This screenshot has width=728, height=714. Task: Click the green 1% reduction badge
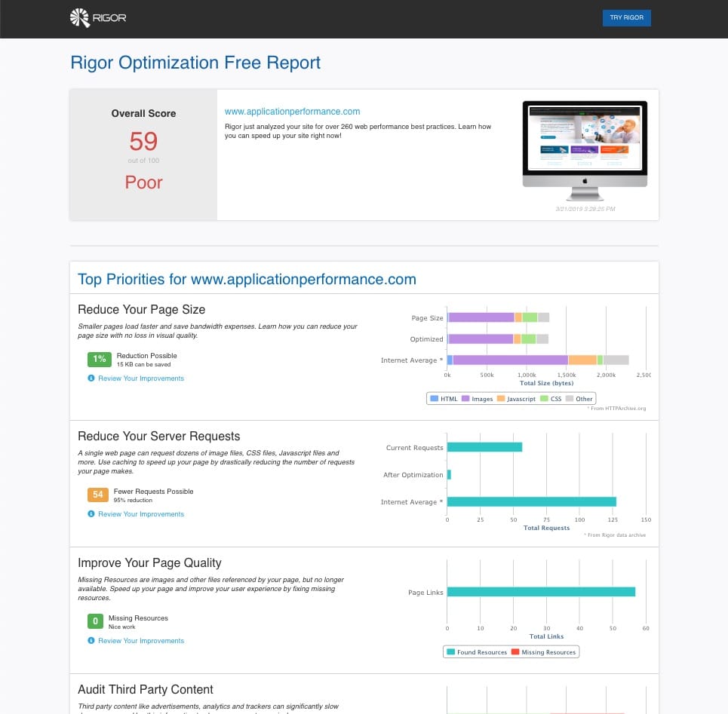tap(100, 359)
